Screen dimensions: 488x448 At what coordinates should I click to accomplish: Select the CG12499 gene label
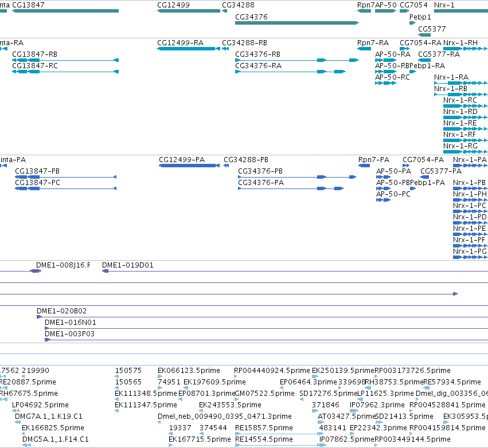[x=173, y=5]
